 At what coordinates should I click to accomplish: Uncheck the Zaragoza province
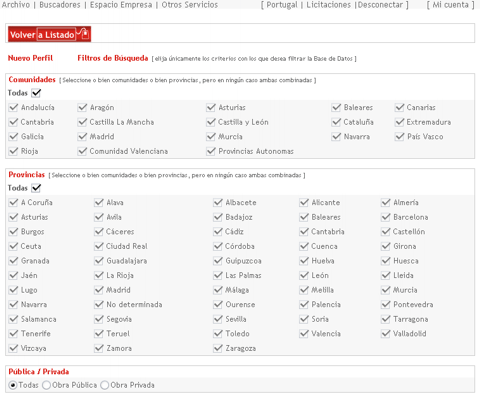tap(218, 348)
